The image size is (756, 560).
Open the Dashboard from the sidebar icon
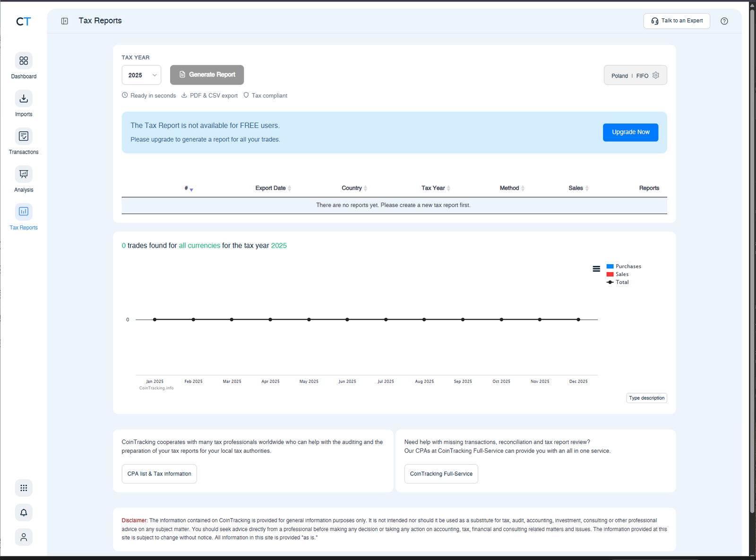pyautogui.click(x=24, y=60)
